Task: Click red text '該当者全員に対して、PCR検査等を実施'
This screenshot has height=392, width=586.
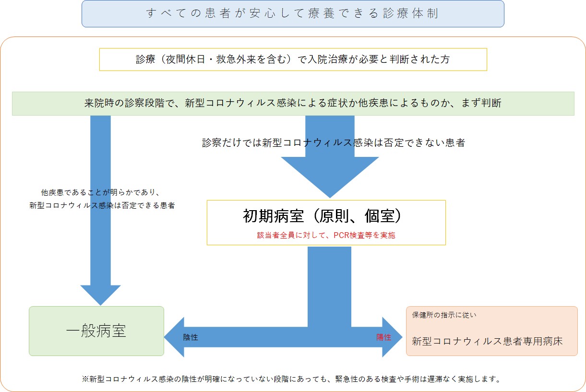Action: click(326, 236)
